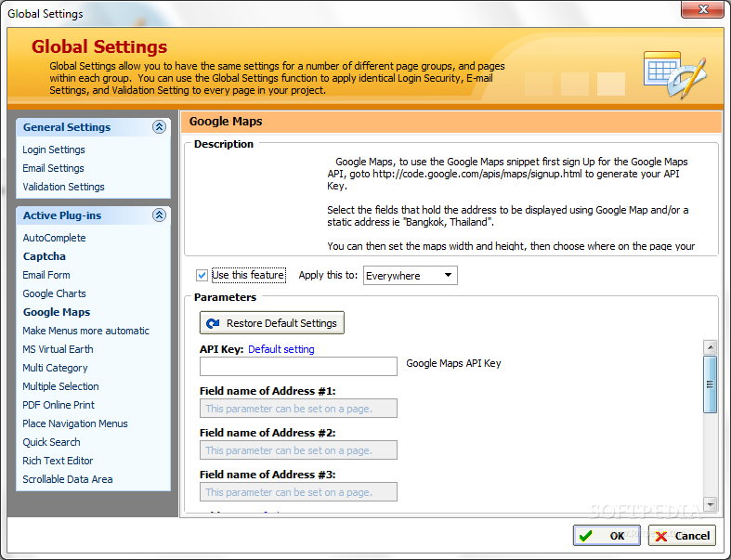
Task: Select the Scrollable Data Area plug-in
Action: pyautogui.click(x=68, y=479)
